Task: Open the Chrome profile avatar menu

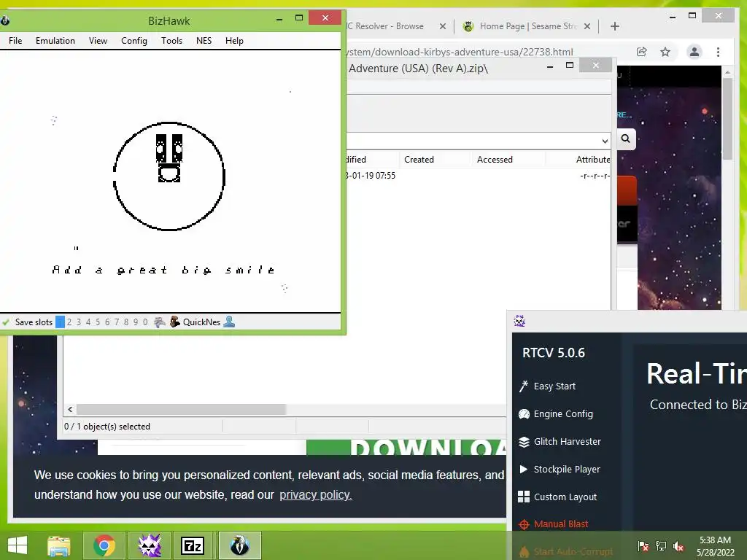Action: [694, 52]
